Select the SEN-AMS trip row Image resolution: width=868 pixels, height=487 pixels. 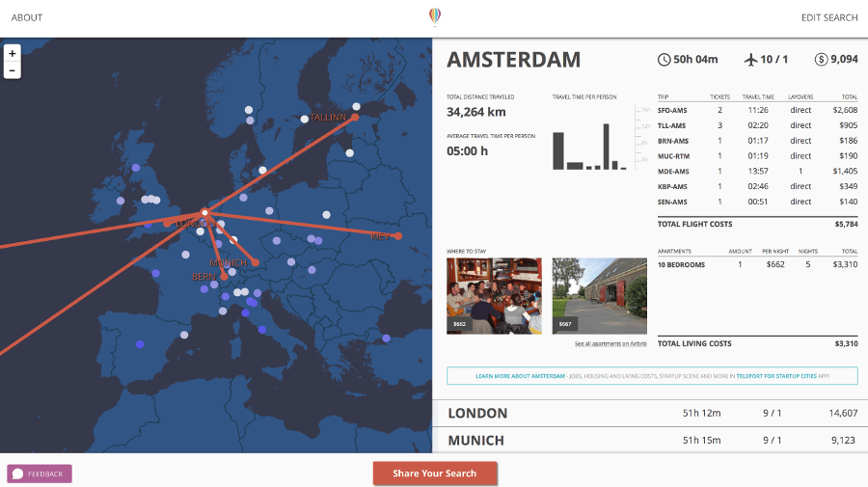[x=757, y=202]
